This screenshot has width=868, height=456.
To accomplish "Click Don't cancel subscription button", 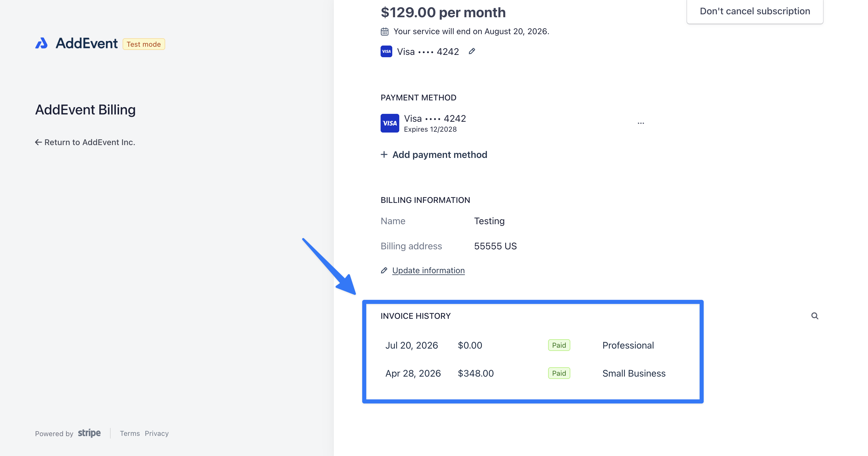I will pos(755,11).
